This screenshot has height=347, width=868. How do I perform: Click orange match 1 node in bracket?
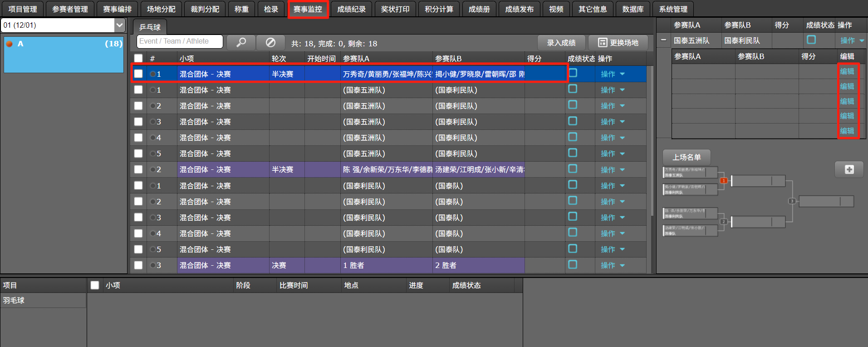click(x=724, y=181)
